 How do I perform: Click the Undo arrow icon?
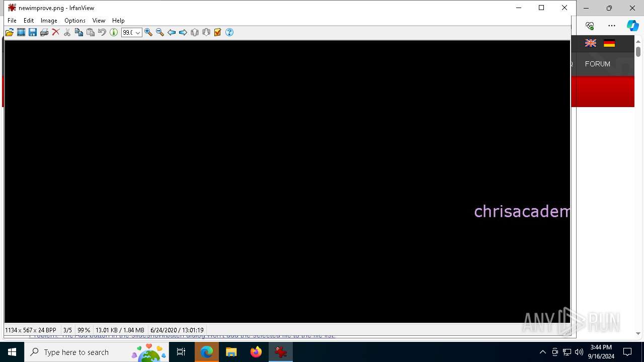point(102,32)
